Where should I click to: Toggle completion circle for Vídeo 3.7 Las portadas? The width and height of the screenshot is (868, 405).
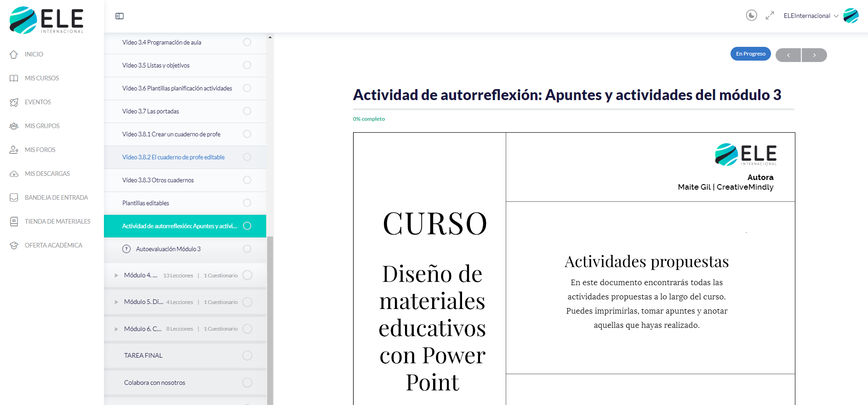pyautogui.click(x=247, y=111)
